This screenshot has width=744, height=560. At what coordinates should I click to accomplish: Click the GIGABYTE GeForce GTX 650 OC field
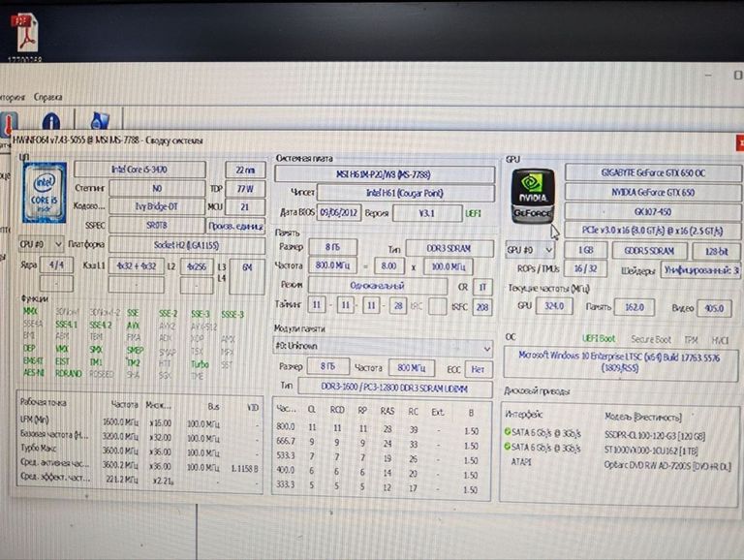point(653,173)
